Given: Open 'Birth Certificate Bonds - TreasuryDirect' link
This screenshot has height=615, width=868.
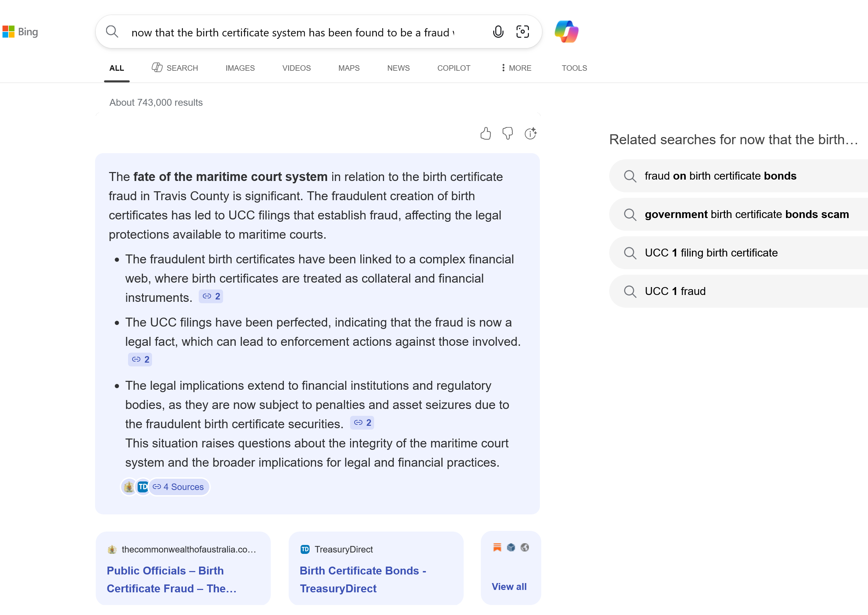Looking at the screenshot, I should (363, 580).
